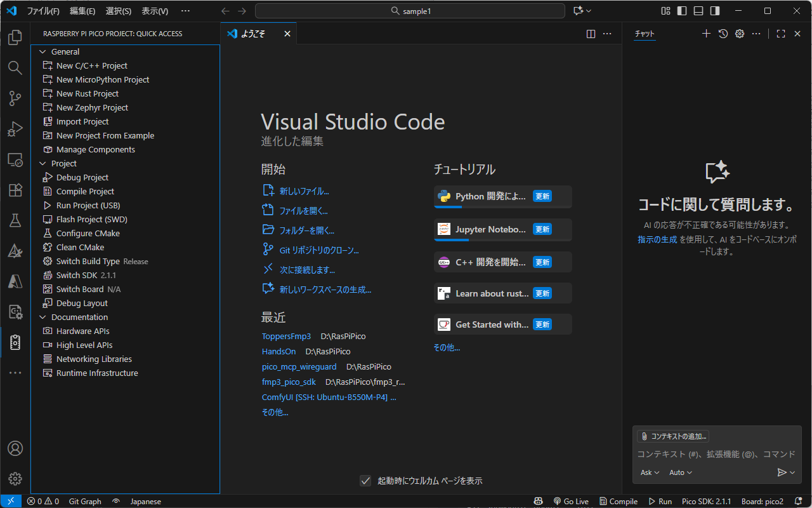Open the Ask chat mode dropdown
Viewport: 812px width, 508px height.
coord(650,472)
